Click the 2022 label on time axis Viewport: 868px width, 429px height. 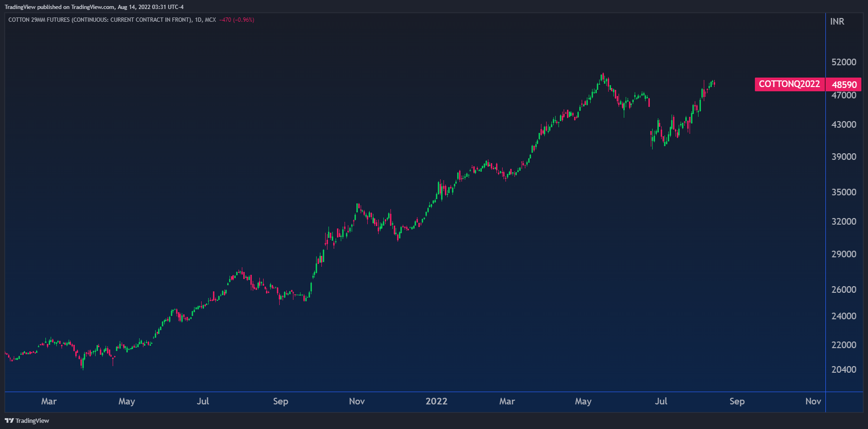pyautogui.click(x=436, y=401)
